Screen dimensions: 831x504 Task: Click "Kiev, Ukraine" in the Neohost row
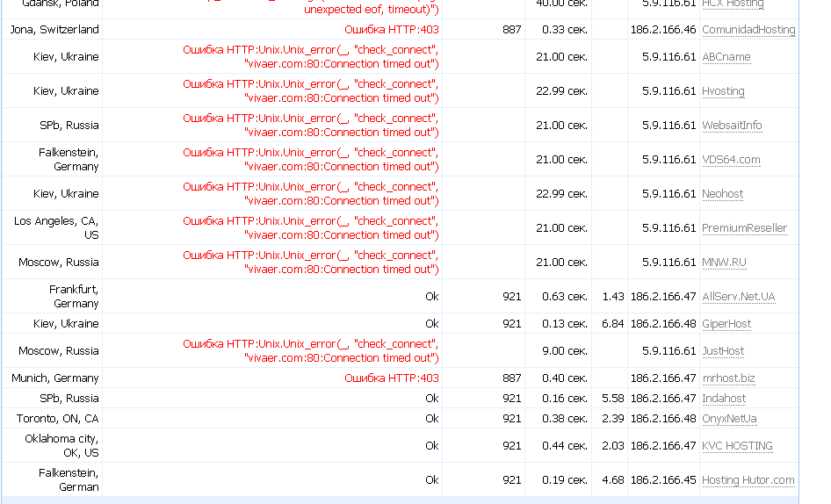pyautogui.click(x=66, y=194)
